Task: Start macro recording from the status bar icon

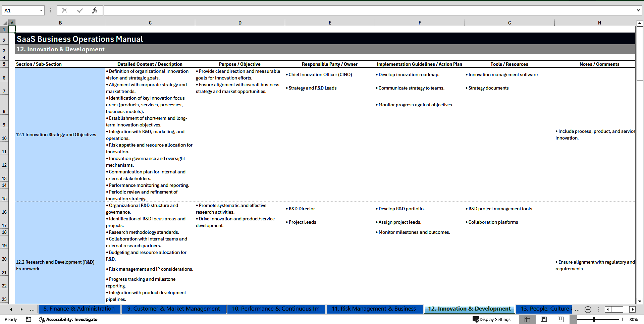Action: tap(29, 319)
